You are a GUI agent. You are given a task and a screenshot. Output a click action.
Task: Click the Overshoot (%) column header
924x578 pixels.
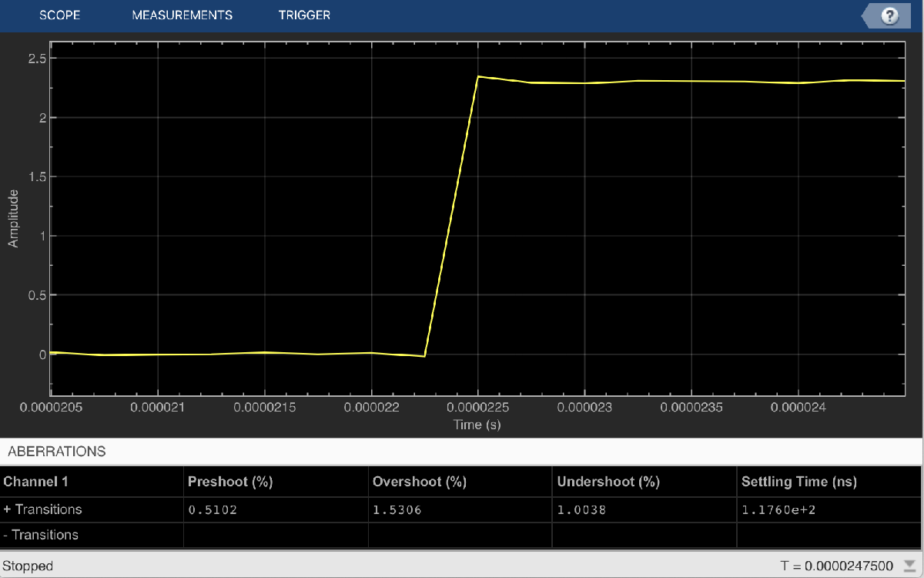coord(420,482)
